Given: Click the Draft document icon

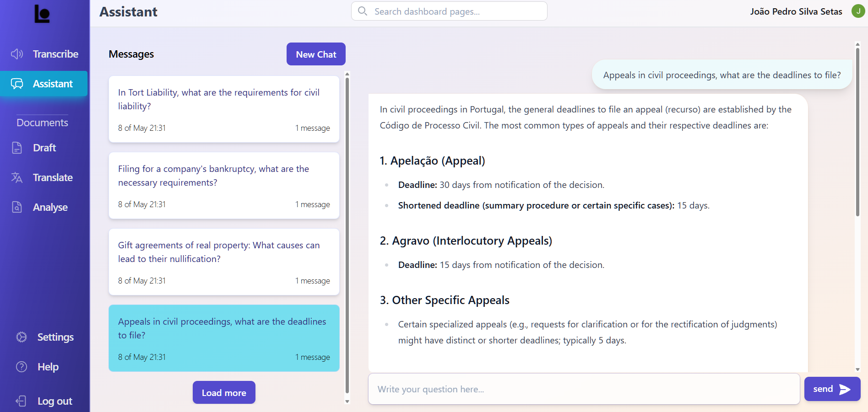Looking at the screenshot, I should [x=17, y=148].
